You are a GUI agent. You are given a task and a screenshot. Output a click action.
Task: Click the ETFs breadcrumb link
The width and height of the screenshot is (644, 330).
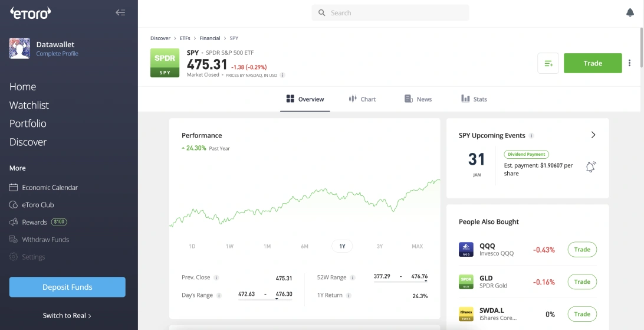coord(185,38)
